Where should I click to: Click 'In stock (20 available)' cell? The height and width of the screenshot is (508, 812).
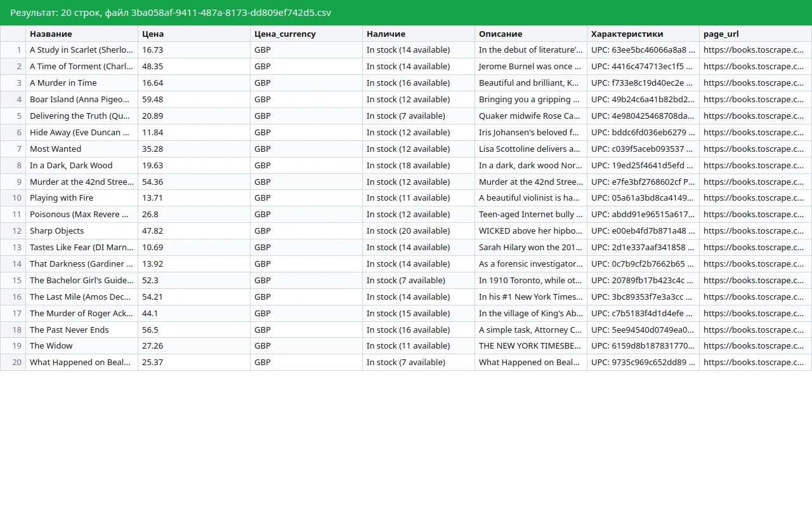(x=419, y=231)
